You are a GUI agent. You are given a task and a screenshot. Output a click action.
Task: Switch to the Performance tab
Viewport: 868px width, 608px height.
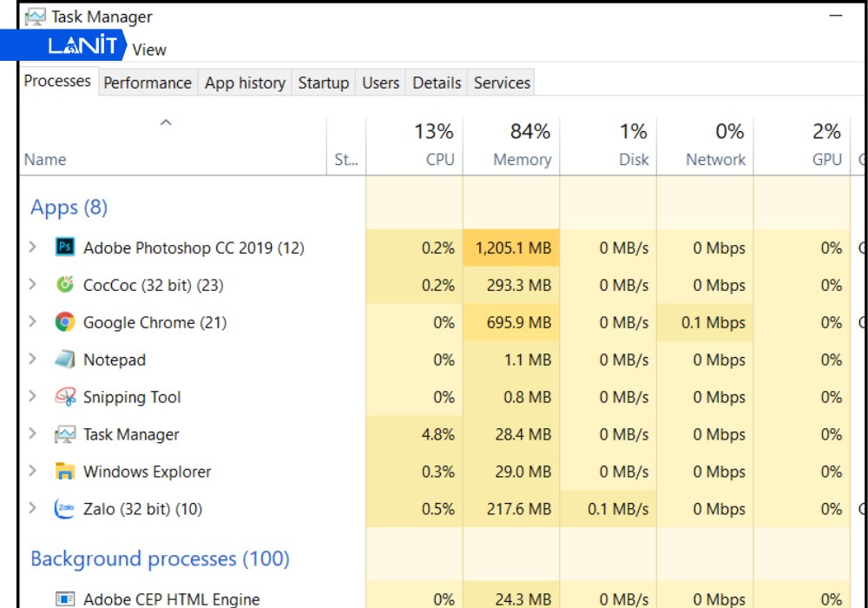148,83
